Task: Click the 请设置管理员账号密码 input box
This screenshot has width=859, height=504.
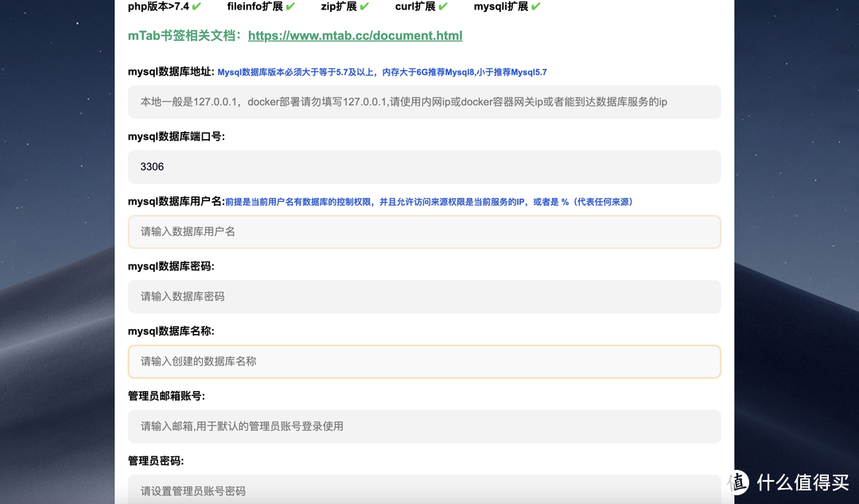Action: click(x=424, y=490)
